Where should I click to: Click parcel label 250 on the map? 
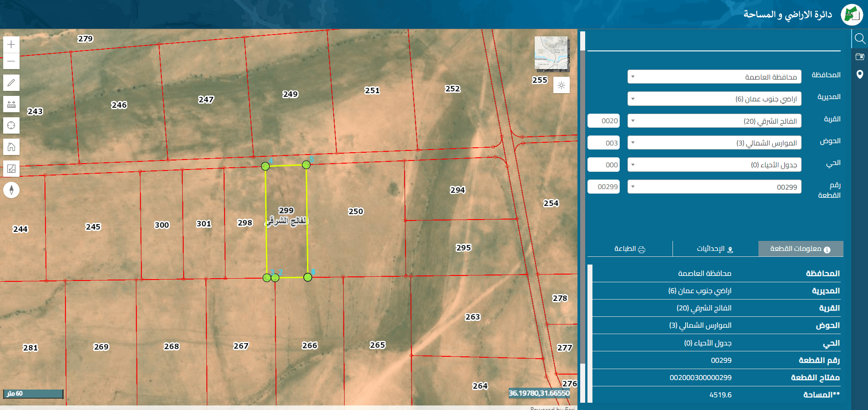[356, 211]
